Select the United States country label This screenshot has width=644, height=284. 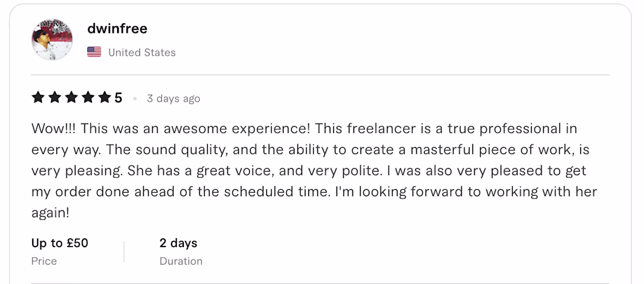pos(142,53)
